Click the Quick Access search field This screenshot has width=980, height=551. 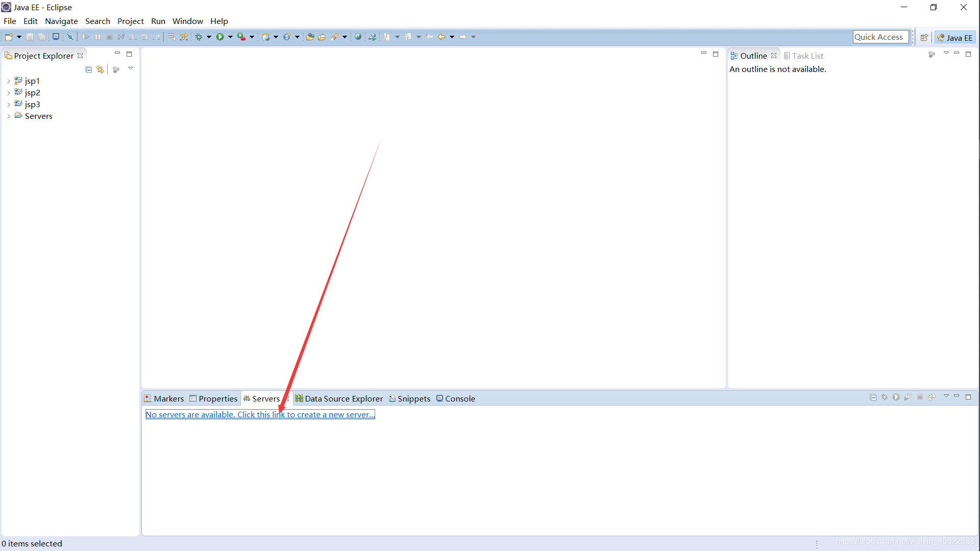[x=880, y=37]
